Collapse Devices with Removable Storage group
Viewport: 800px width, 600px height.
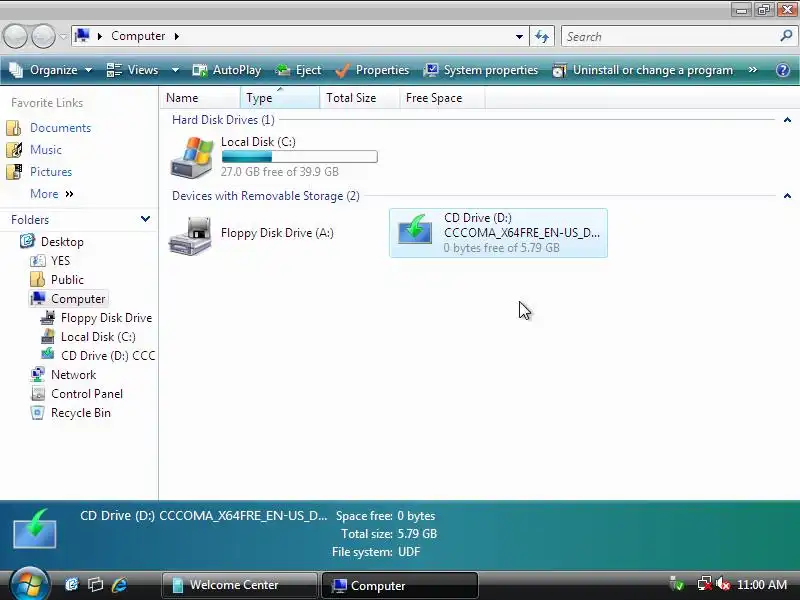787,196
